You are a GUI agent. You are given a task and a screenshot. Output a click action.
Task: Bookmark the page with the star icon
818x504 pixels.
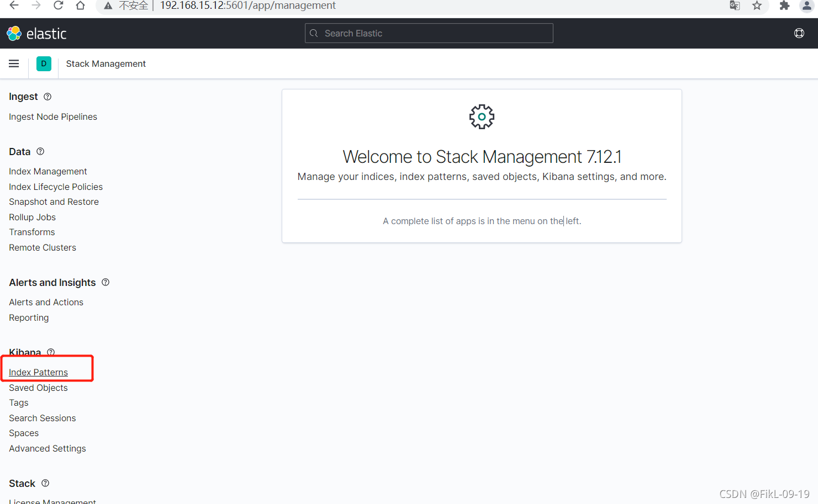click(757, 6)
